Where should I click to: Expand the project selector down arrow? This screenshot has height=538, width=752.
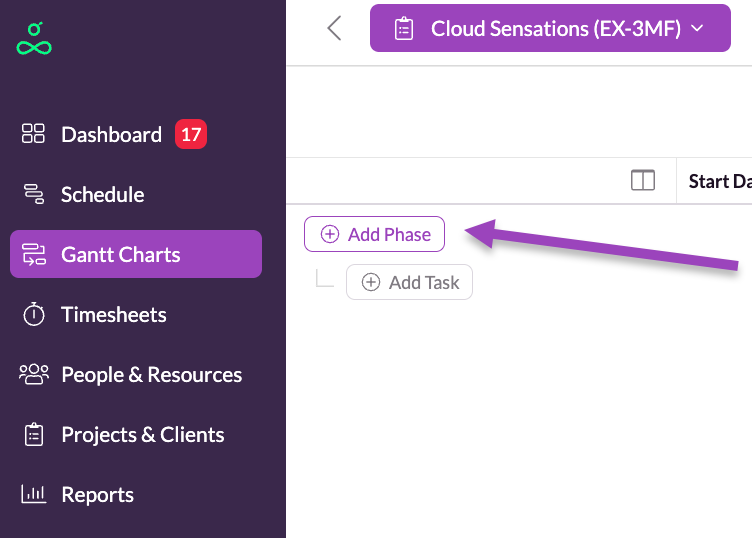pos(697,28)
